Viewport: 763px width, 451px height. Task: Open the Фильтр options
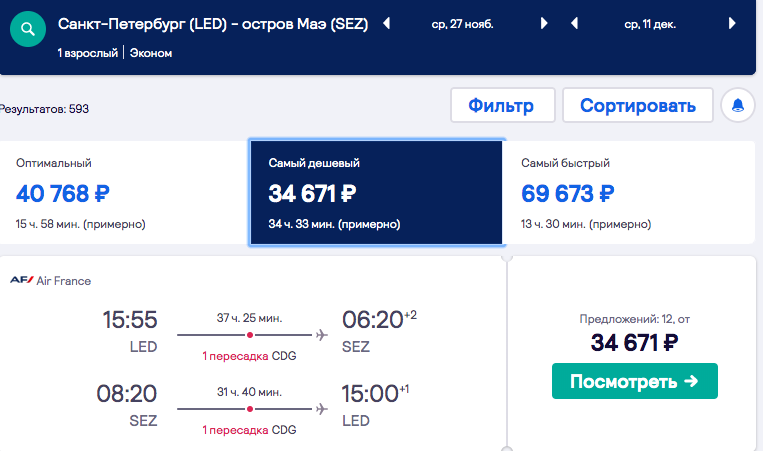click(503, 105)
